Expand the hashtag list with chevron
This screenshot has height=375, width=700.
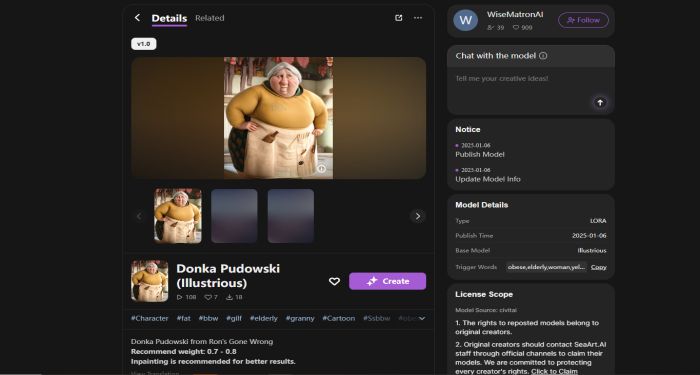[422, 318]
